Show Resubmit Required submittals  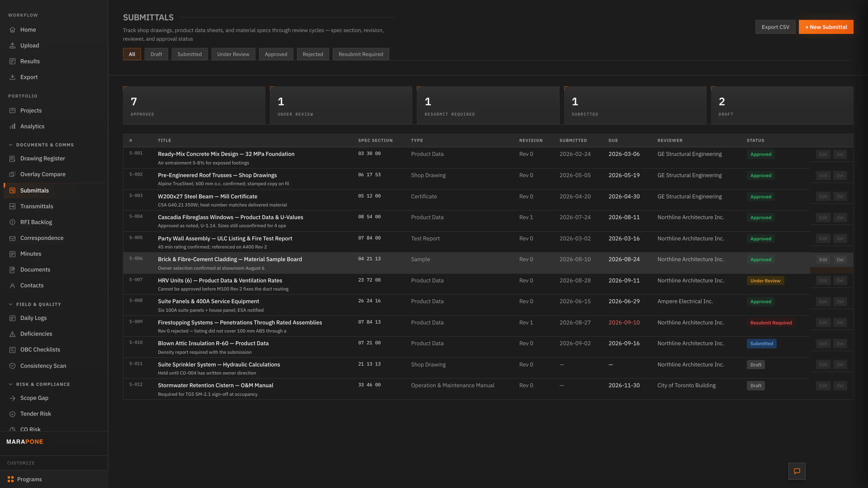[x=361, y=54]
